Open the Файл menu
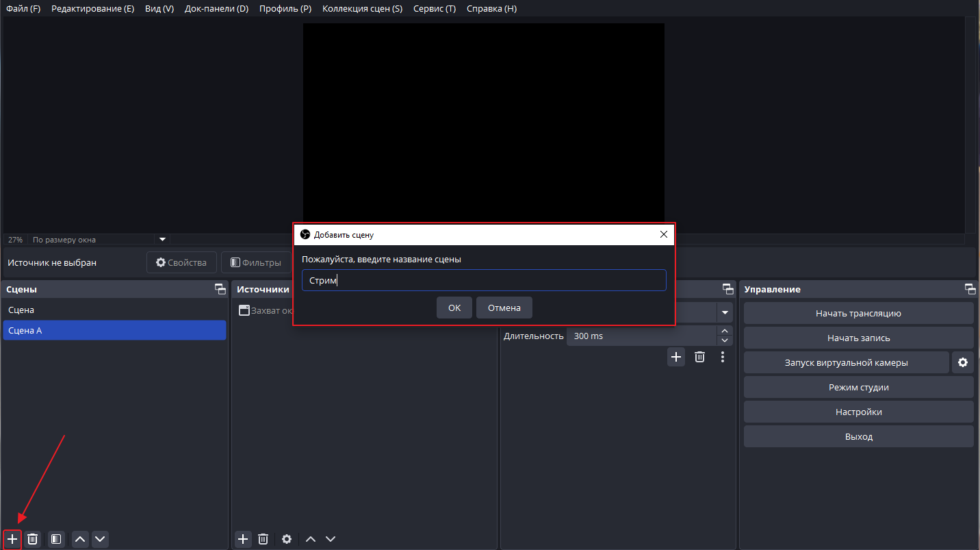980x550 pixels. coord(23,9)
